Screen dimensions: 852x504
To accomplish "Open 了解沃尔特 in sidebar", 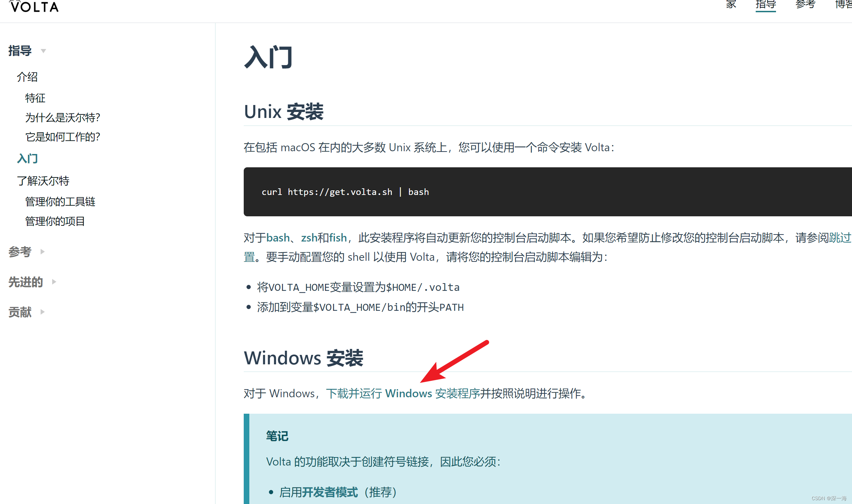I will 43,181.
